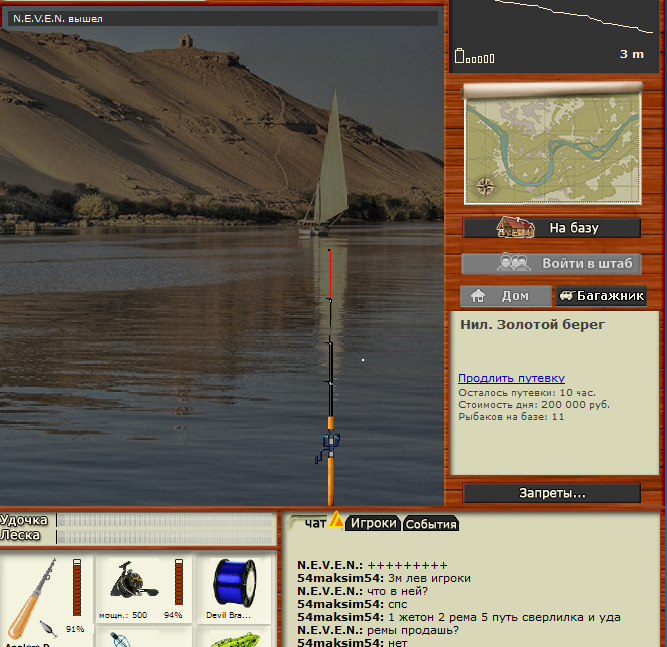Screen dimensions: 667x647
Task: Open the Запреты... restrictions button
Action: 552,493
